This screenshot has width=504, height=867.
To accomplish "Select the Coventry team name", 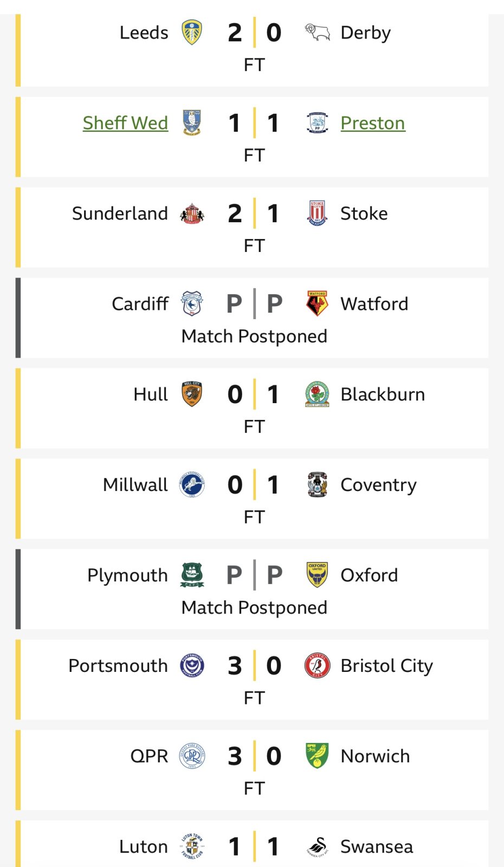I will click(x=378, y=485).
